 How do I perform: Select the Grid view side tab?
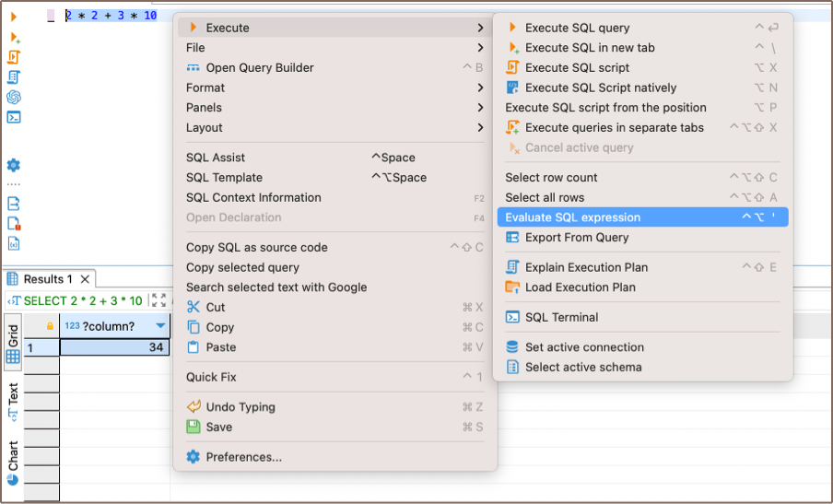click(13, 341)
